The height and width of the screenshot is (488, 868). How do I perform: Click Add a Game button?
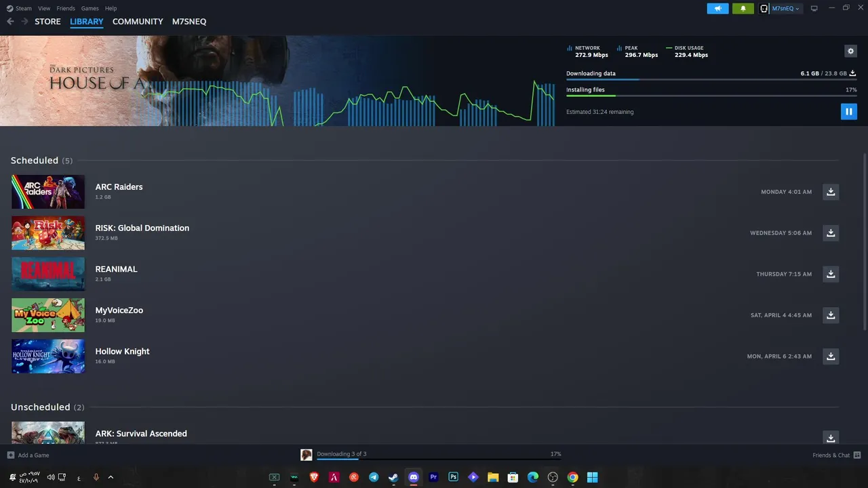point(28,455)
